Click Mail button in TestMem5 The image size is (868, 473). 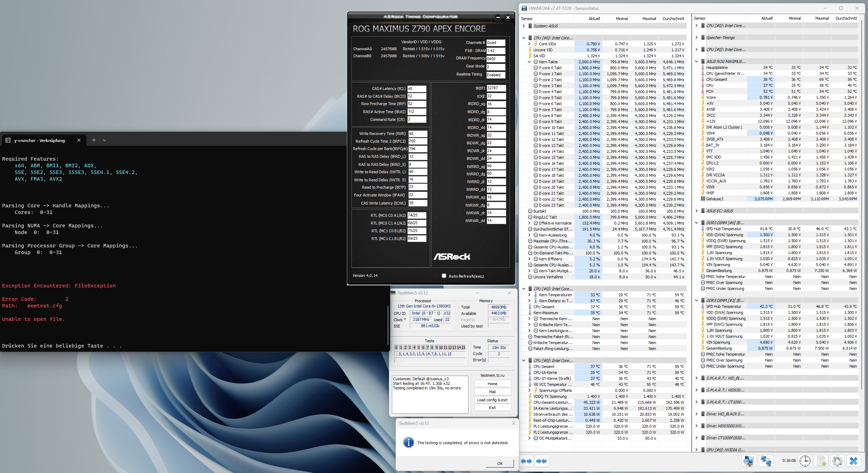(492, 392)
